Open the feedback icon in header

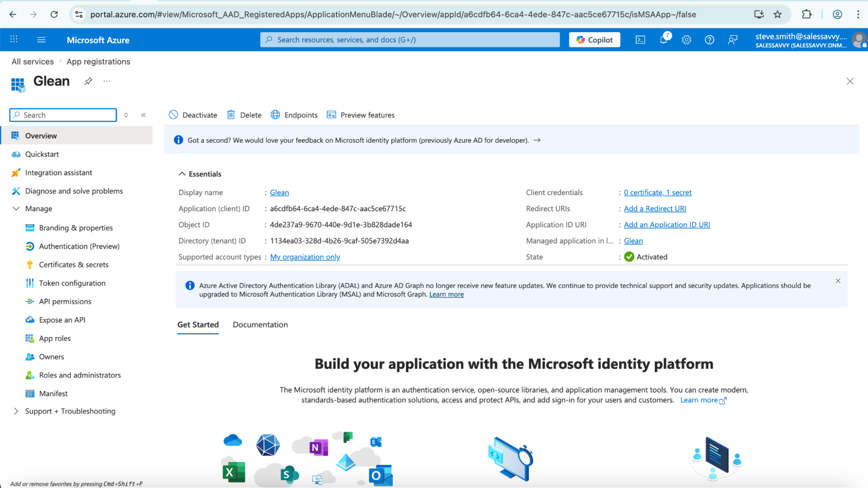point(733,40)
